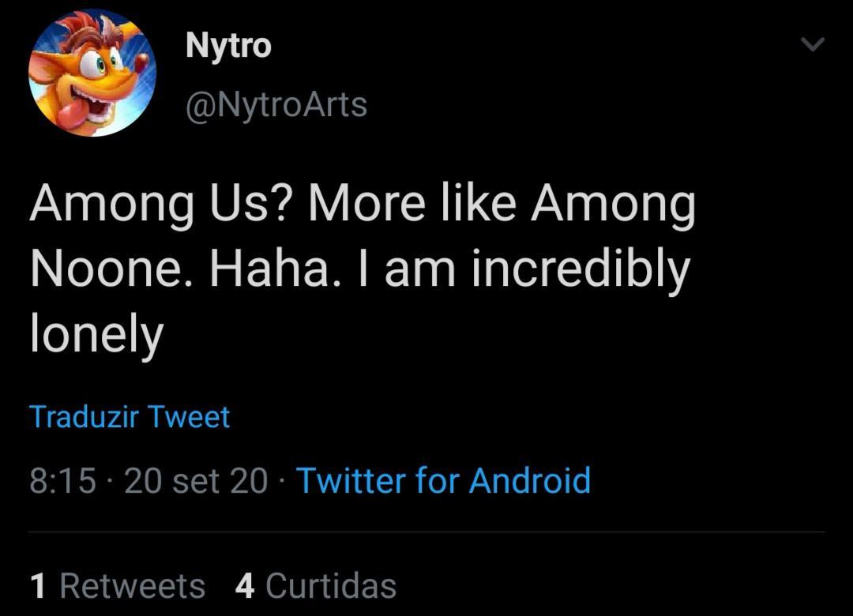853x616 pixels.
Task: Open the Nytro display name profile
Action: coord(228,46)
